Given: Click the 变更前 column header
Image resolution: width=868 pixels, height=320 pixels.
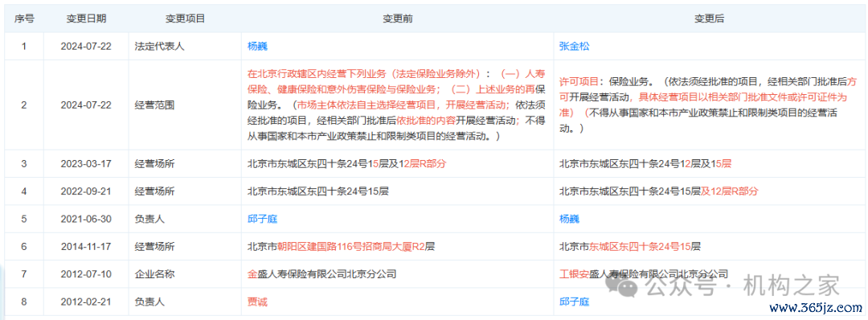Looking at the screenshot, I should pyautogui.click(x=398, y=18).
